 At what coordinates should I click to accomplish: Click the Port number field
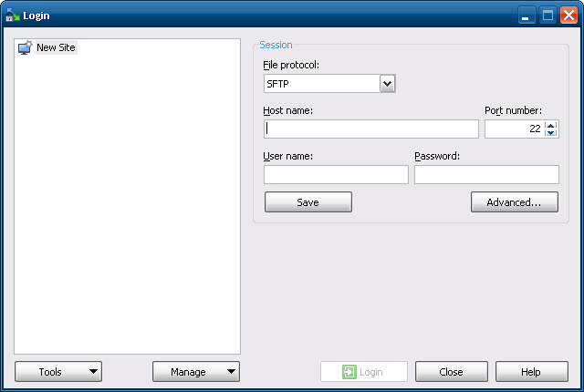(514, 129)
